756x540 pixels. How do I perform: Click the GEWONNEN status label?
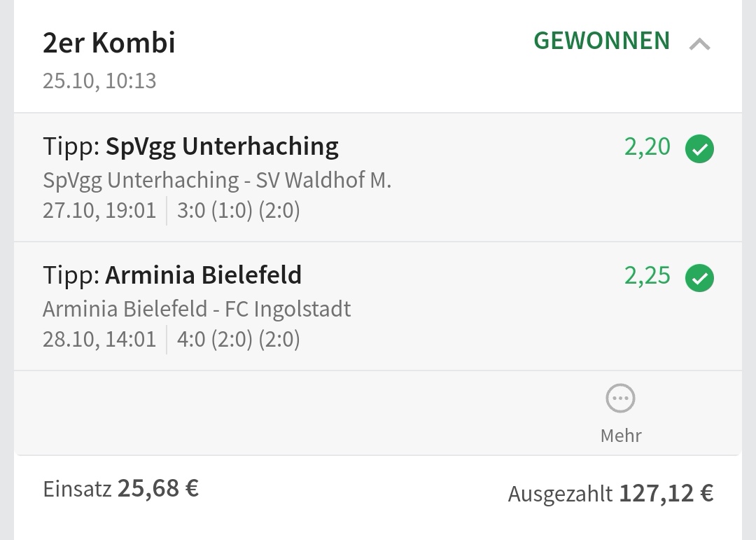coord(601,41)
